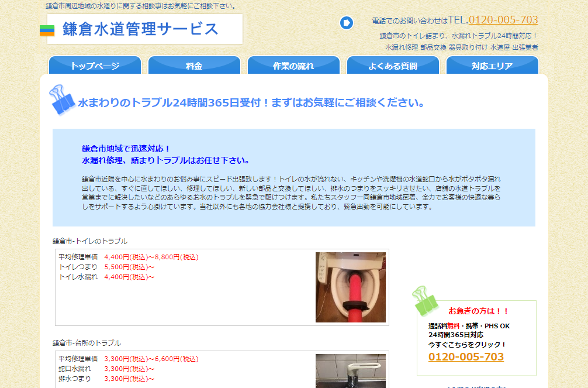Click the トイレつまり 5,500円 price row
The image size is (588, 388).
(x=106, y=267)
